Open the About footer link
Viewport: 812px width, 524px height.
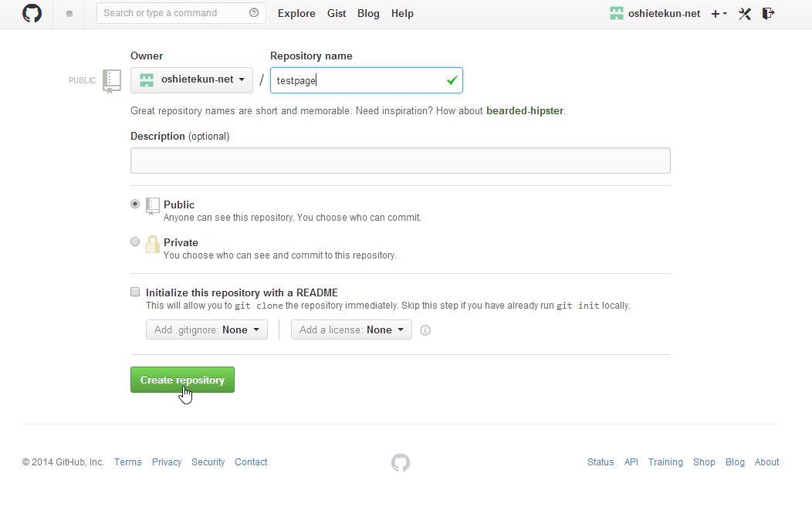pyautogui.click(x=766, y=461)
